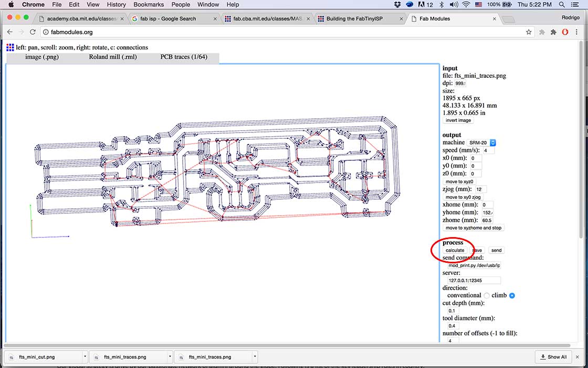Click the site info icon in address bar
Screen dimensions: 588x368
tap(46, 32)
